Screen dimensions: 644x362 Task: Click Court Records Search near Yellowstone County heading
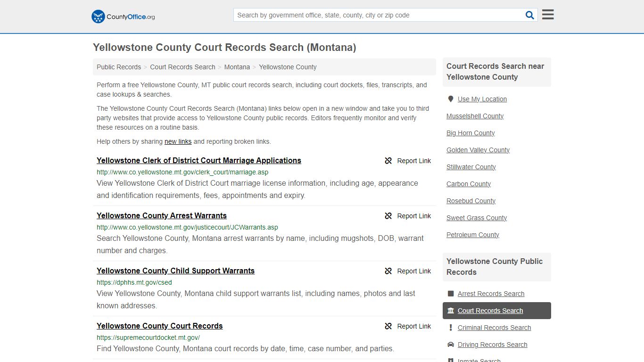click(495, 72)
